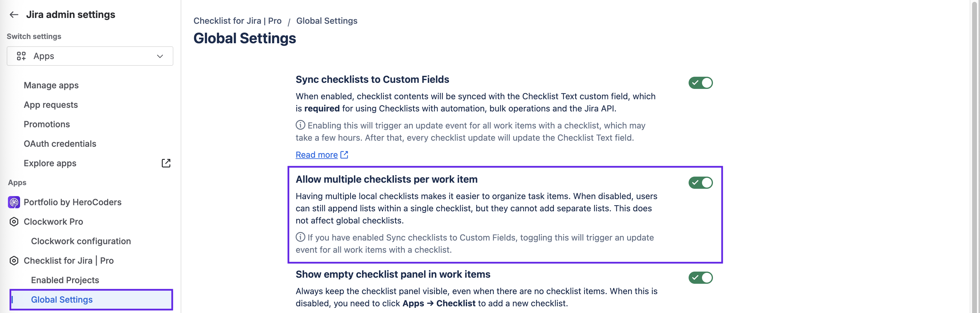
Task: Collapse the Checklist for Jira | Pro section
Action: [x=68, y=261]
